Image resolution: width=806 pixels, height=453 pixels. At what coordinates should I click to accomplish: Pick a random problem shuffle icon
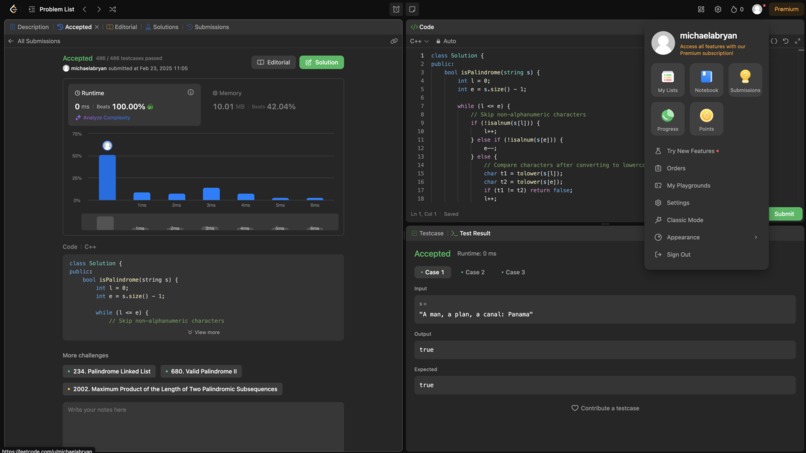(x=113, y=9)
